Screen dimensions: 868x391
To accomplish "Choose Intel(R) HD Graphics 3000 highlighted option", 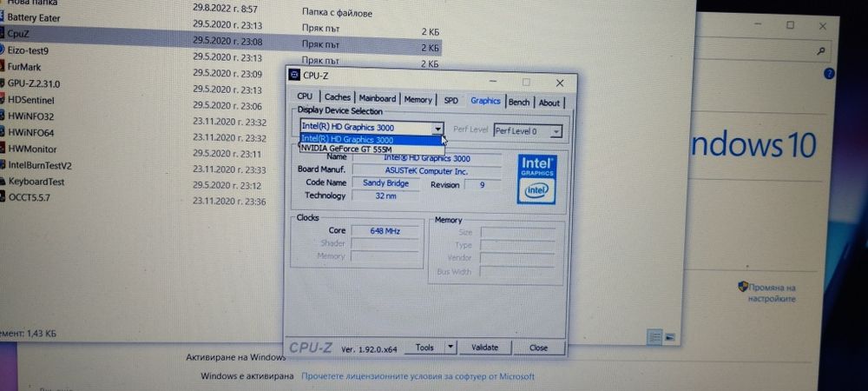I will pos(372,140).
